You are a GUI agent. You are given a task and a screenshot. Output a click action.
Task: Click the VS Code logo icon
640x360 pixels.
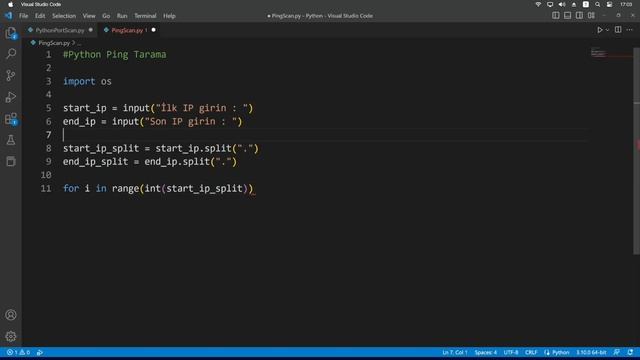(x=9, y=16)
